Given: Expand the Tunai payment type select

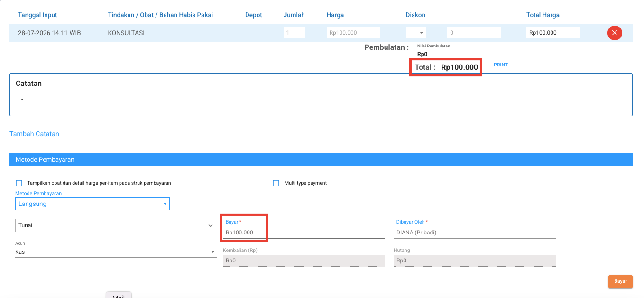Looking at the screenshot, I should (x=116, y=225).
